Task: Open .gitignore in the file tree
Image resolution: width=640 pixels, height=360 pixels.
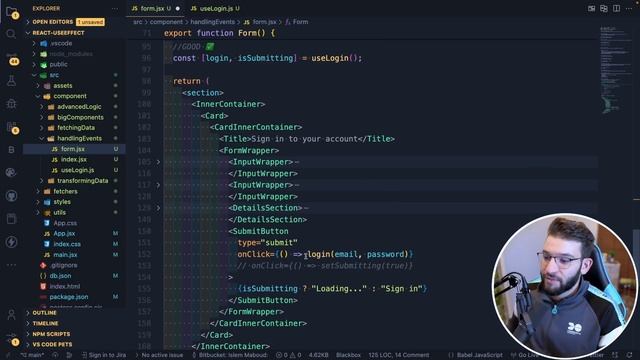Action: point(65,265)
